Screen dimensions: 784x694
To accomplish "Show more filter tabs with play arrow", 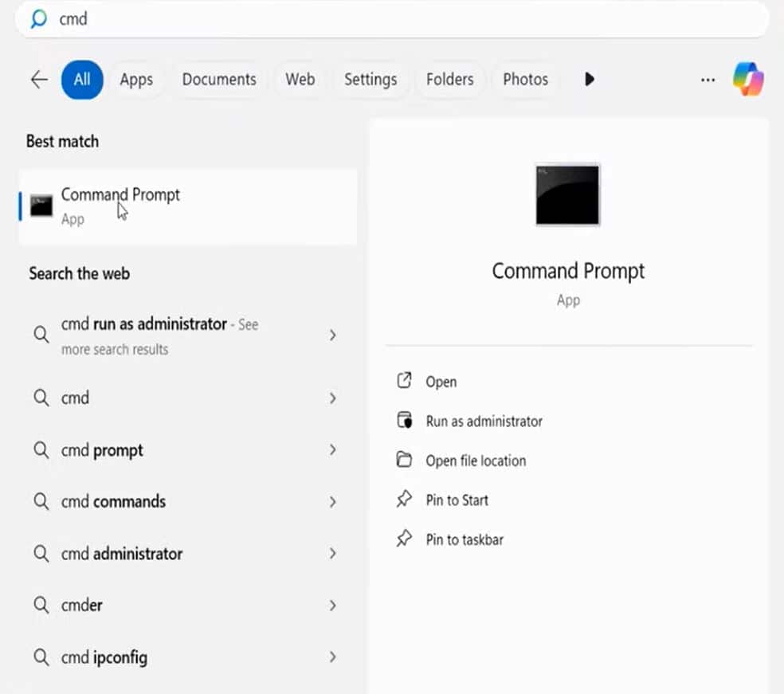I will coord(590,80).
